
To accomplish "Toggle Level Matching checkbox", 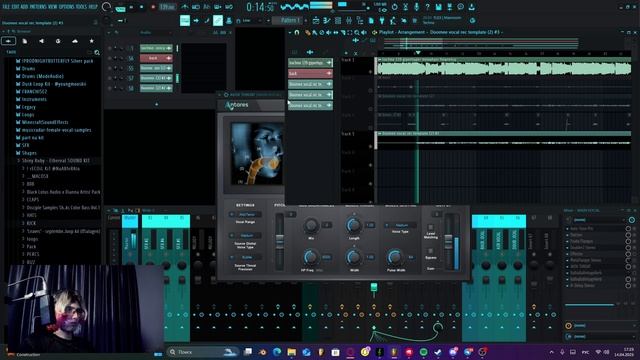I will pos(431,227).
